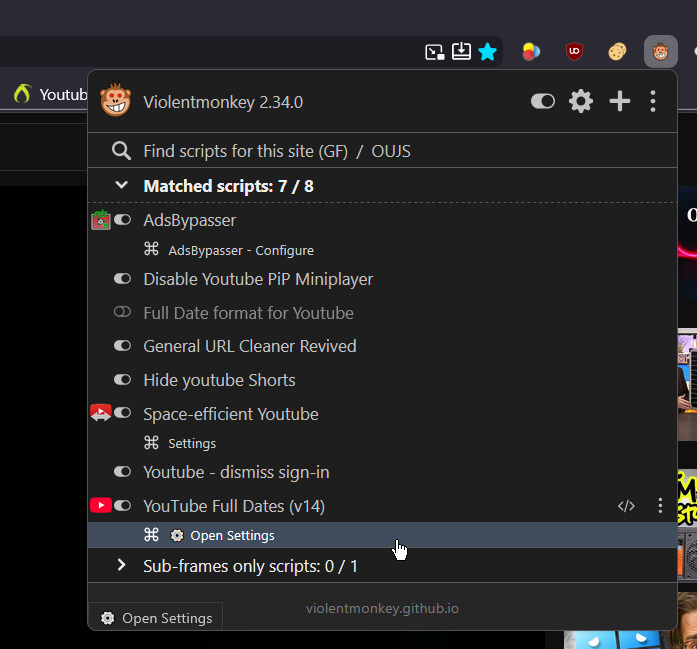Click the Violentmonkey extension icon in toolbar
This screenshot has width=697, height=649.
(661, 52)
